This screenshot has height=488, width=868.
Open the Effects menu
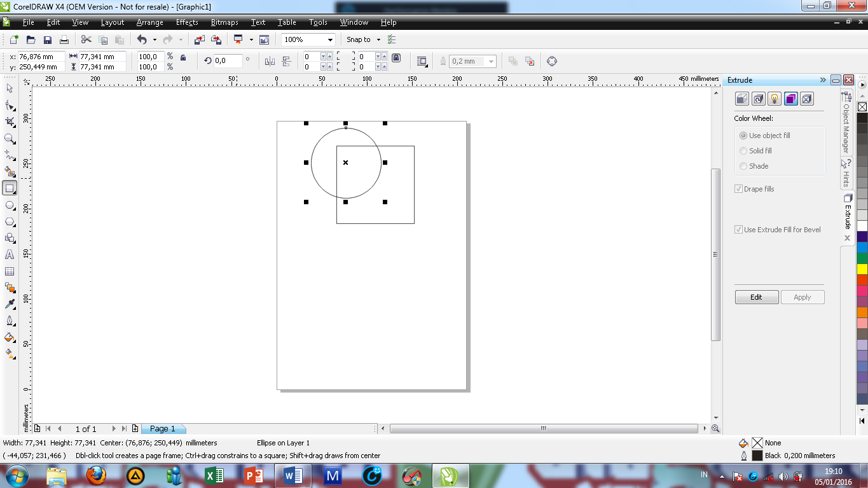click(187, 22)
